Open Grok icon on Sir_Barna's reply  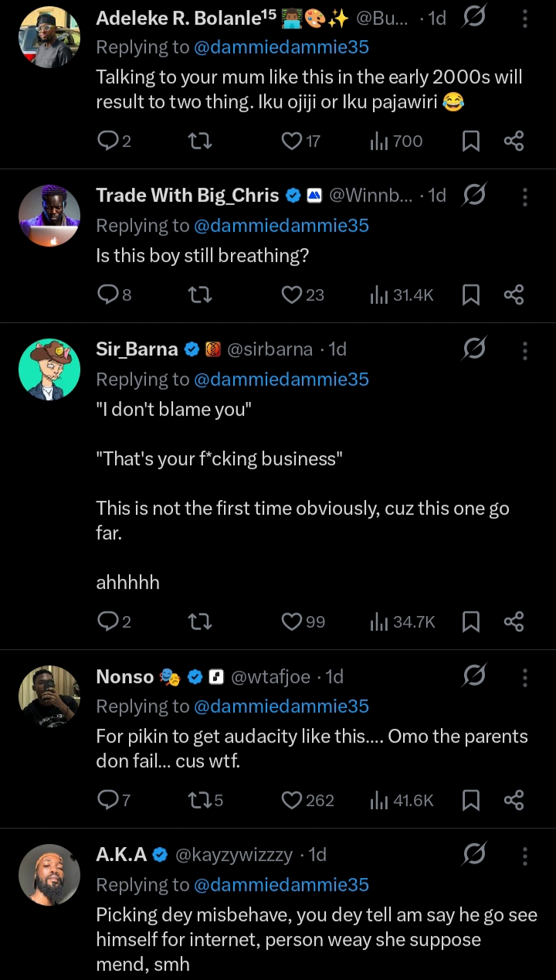click(x=473, y=349)
